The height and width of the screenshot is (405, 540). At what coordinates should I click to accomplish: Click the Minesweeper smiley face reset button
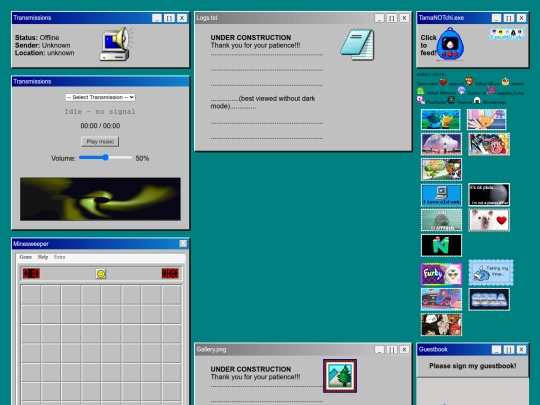pos(101,274)
